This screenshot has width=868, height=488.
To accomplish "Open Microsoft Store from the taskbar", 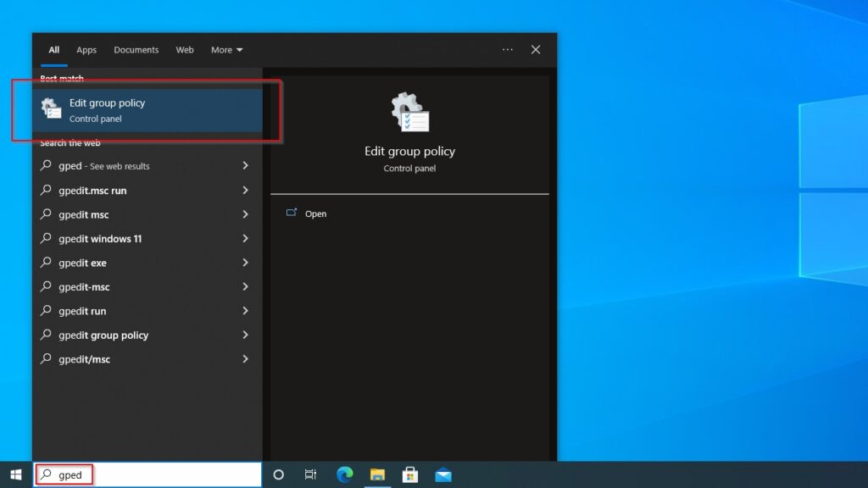I will coord(409,474).
